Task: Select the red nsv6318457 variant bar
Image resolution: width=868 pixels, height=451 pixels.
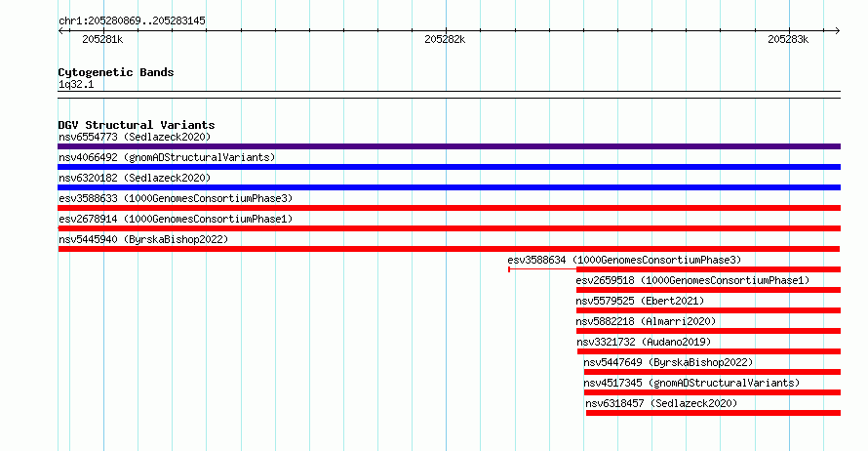Action: point(714,413)
